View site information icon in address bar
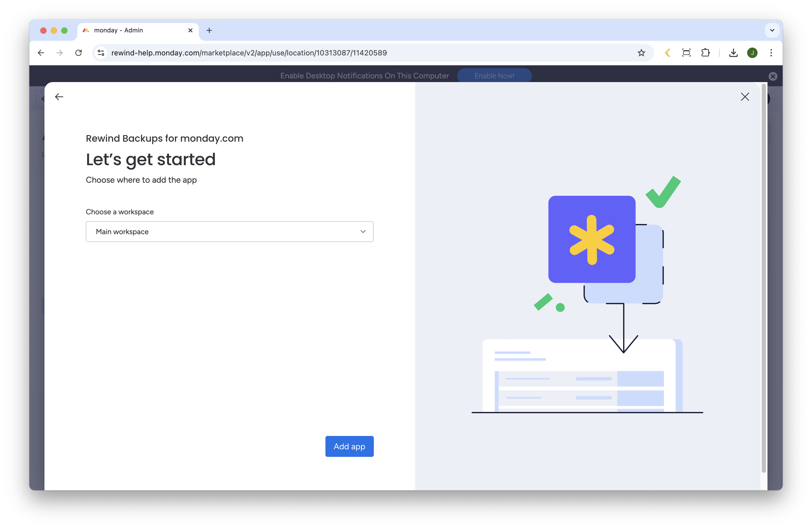 click(101, 53)
